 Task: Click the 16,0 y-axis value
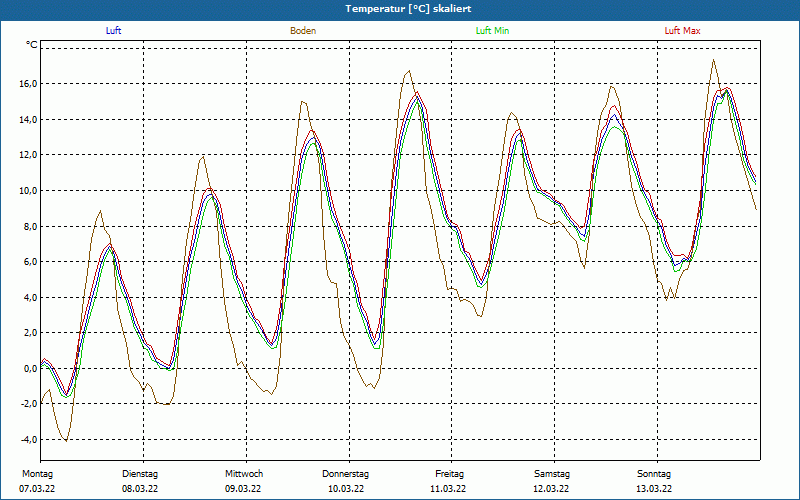29,84
